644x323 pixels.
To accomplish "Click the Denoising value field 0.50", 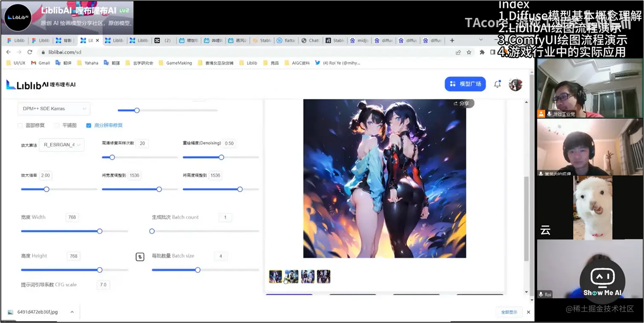I will click(229, 143).
